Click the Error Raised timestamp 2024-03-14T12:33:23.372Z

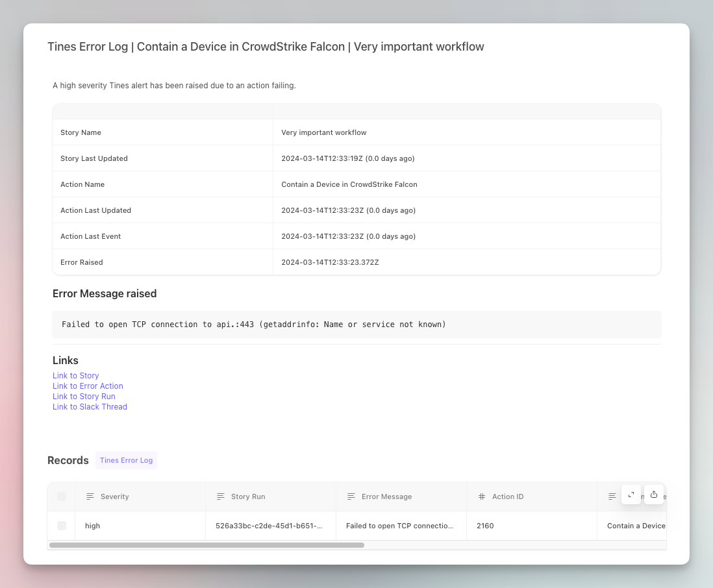(330, 262)
